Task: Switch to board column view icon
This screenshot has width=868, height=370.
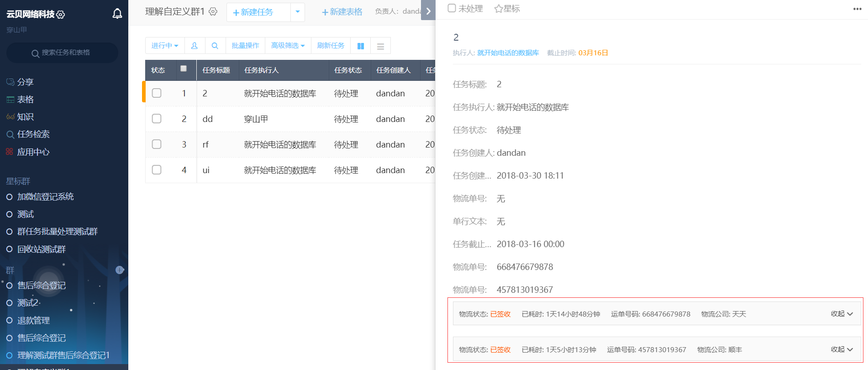Action: tap(360, 46)
